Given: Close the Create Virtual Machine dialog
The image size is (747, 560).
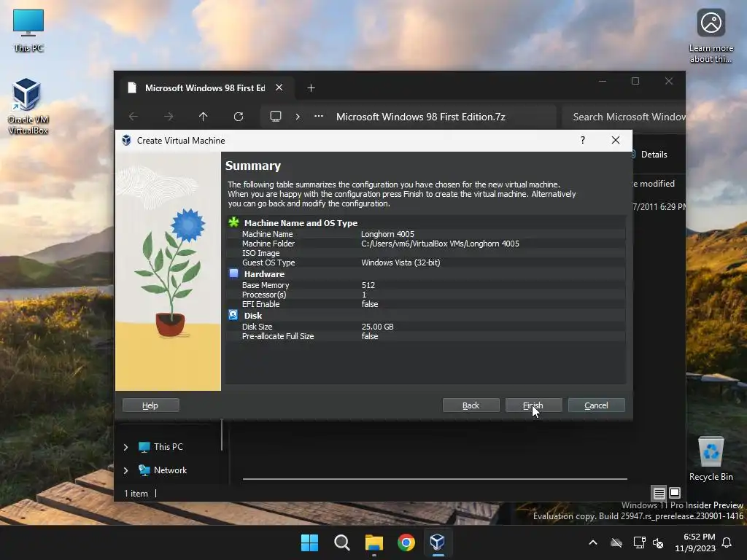Looking at the screenshot, I should [x=616, y=140].
